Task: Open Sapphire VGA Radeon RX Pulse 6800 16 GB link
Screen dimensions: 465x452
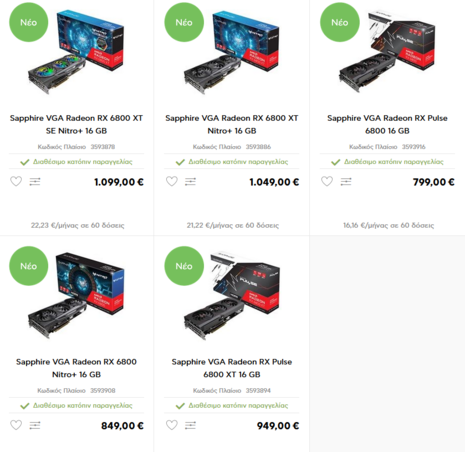Action: click(387, 124)
